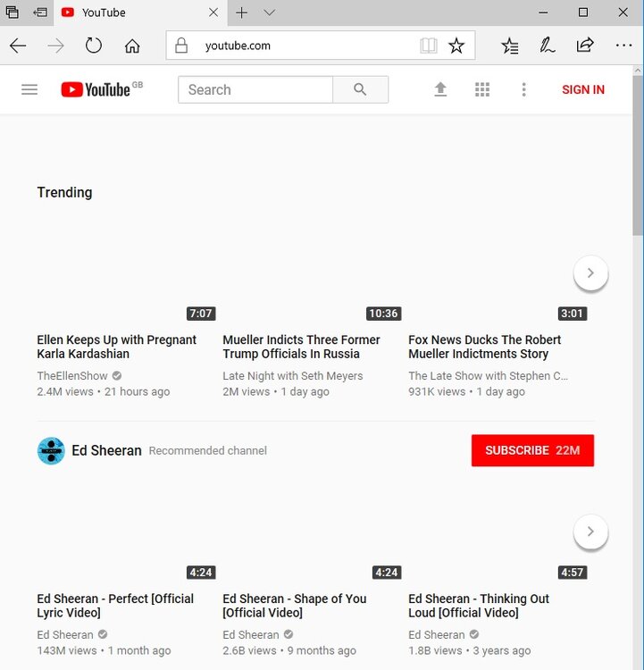The width and height of the screenshot is (644, 670).
Task: Add page to favorites star
Action: tap(456, 46)
